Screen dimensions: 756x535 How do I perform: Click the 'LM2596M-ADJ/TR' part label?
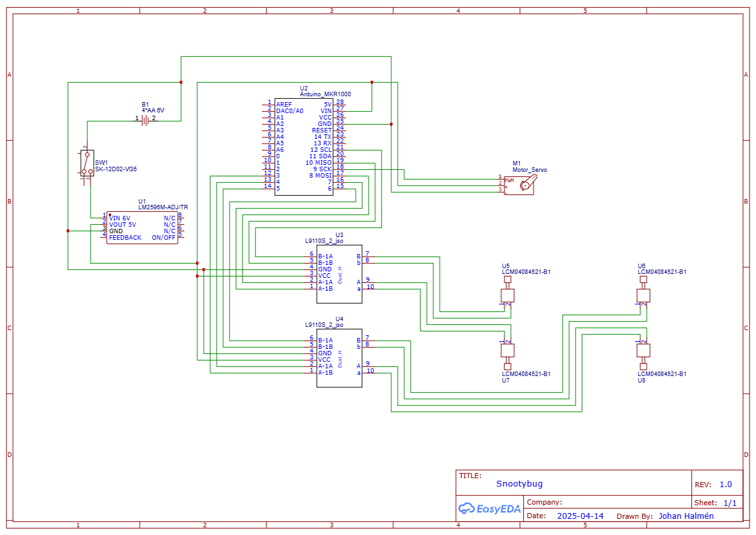[x=163, y=207]
